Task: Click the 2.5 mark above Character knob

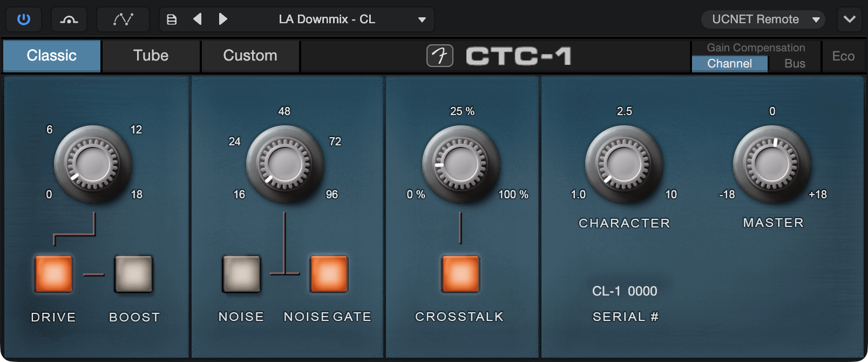Action: click(625, 111)
